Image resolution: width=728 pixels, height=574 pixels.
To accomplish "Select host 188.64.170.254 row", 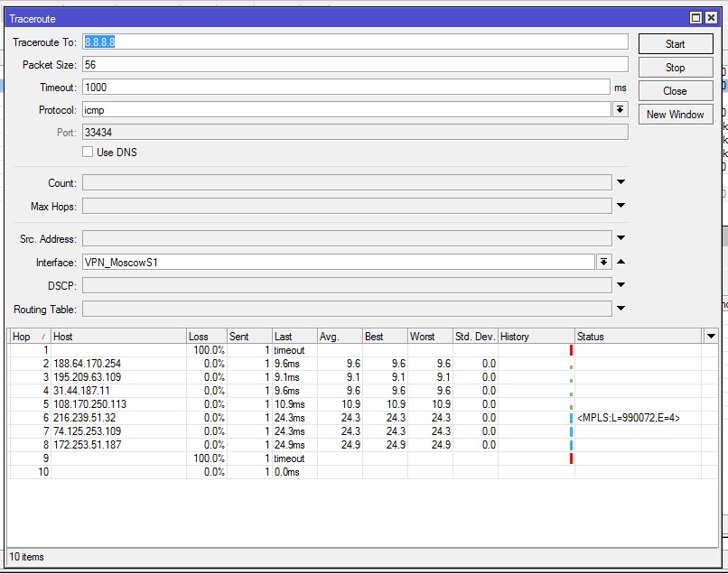I will 363,364.
